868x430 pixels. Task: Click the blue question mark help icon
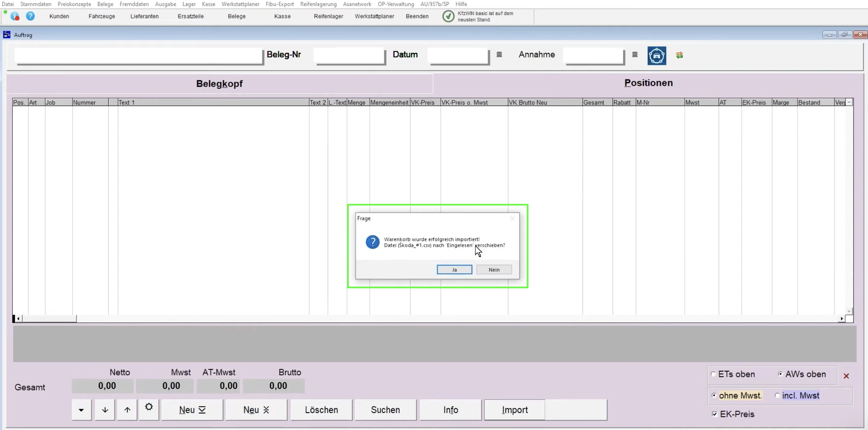pos(30,16)
